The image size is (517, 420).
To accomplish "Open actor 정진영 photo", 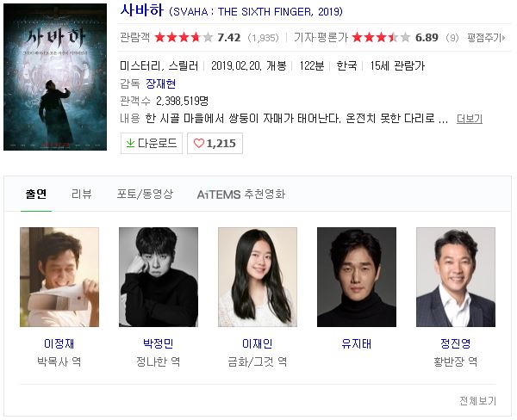I will pos(456,277).
